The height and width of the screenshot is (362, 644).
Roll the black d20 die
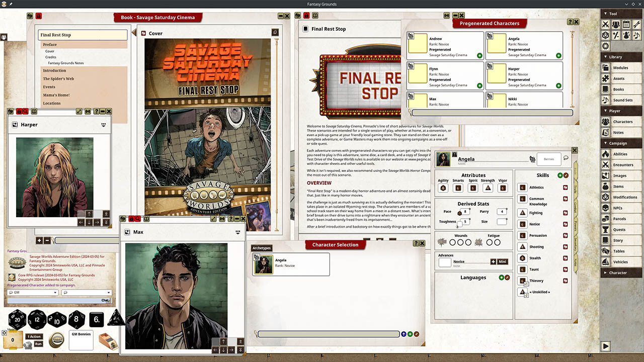17,320
